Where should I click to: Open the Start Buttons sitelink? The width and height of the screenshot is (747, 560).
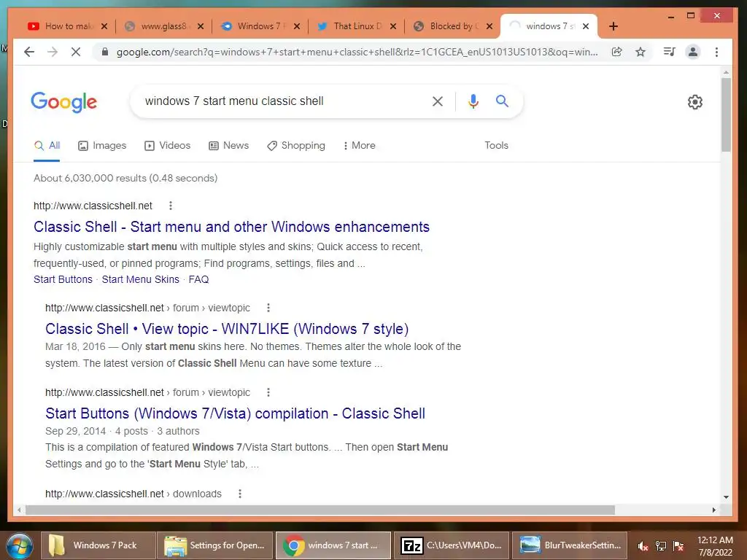[x=63, y=279]
